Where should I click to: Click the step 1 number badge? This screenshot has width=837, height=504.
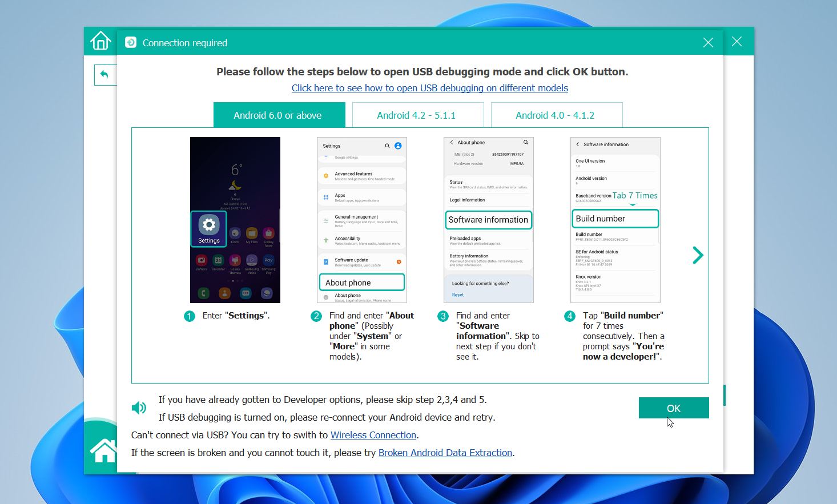pos(190,316)
